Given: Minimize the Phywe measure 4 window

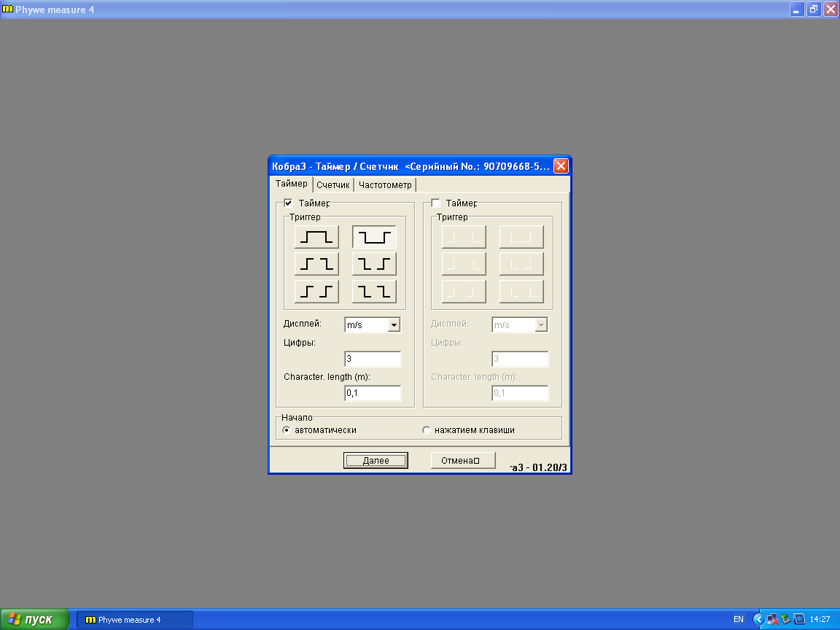Looking at the screenshot, I should tap(797, 9).
